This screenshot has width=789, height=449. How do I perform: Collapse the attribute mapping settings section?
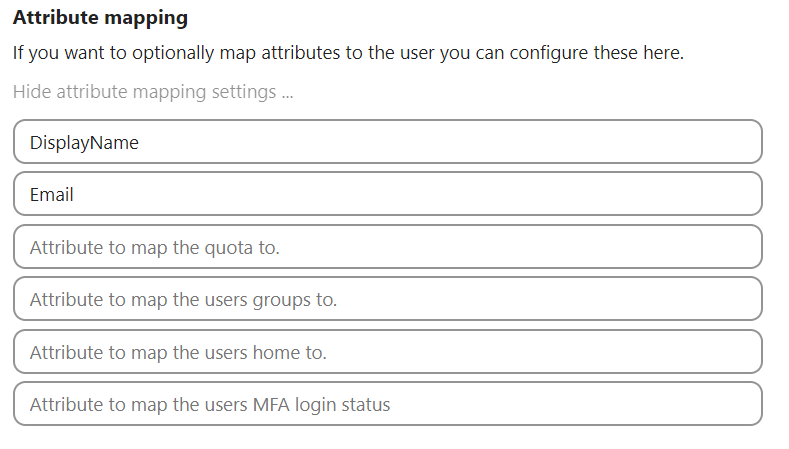pos(153,92)
